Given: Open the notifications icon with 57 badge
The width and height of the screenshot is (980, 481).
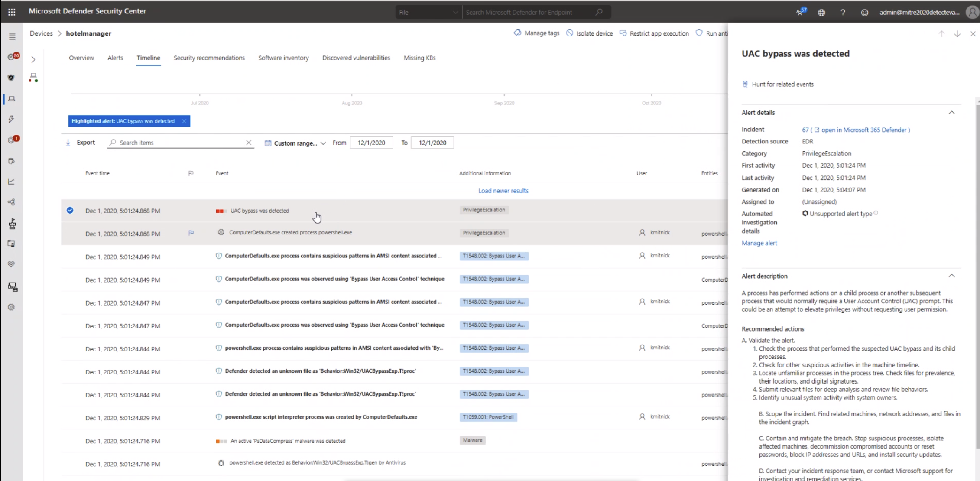Looking at the screenshot, I should pos(801,12).
